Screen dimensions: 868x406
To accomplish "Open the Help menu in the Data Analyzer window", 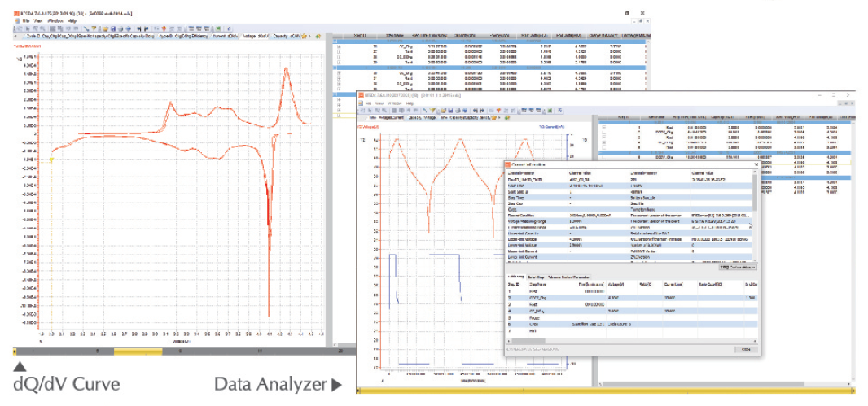I will 410,103.
